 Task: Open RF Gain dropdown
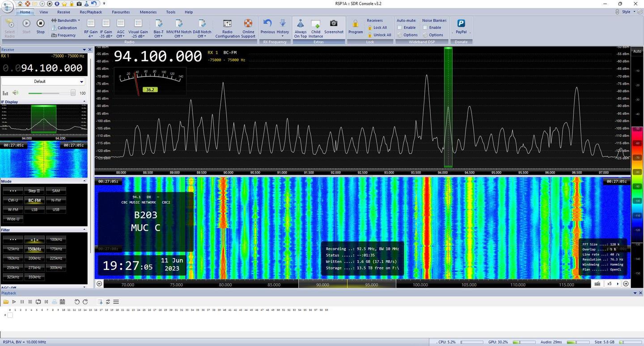click(91, 28)
